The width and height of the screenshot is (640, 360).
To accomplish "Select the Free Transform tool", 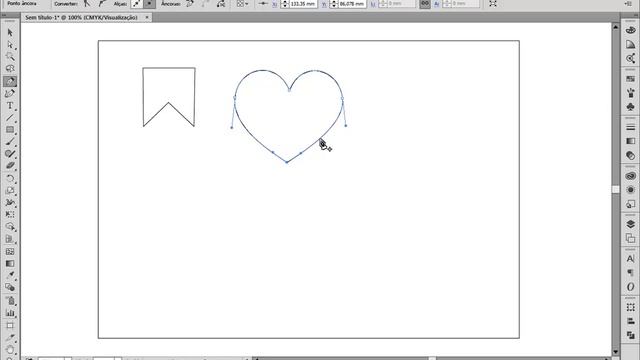I will [10, 214].
